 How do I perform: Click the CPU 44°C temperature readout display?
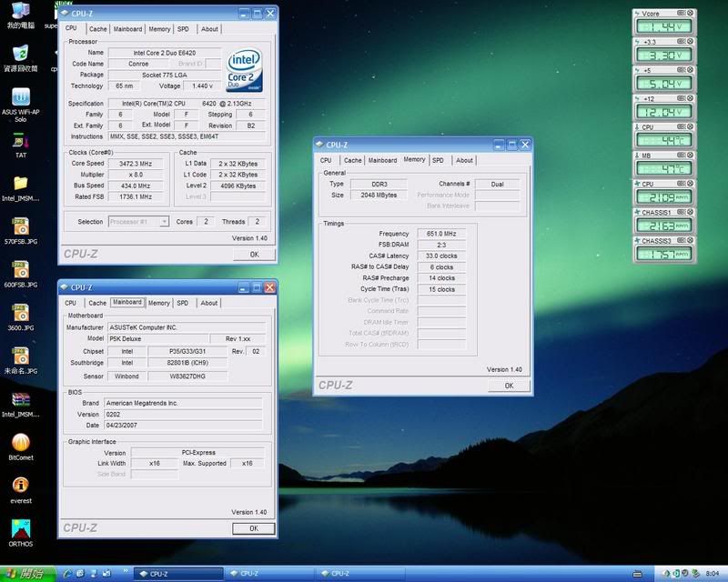point(664,140)
